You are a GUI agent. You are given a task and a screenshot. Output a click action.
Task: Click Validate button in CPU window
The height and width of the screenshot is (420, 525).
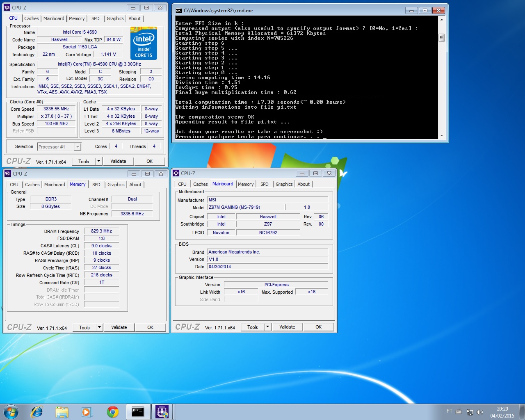point(118,161)
